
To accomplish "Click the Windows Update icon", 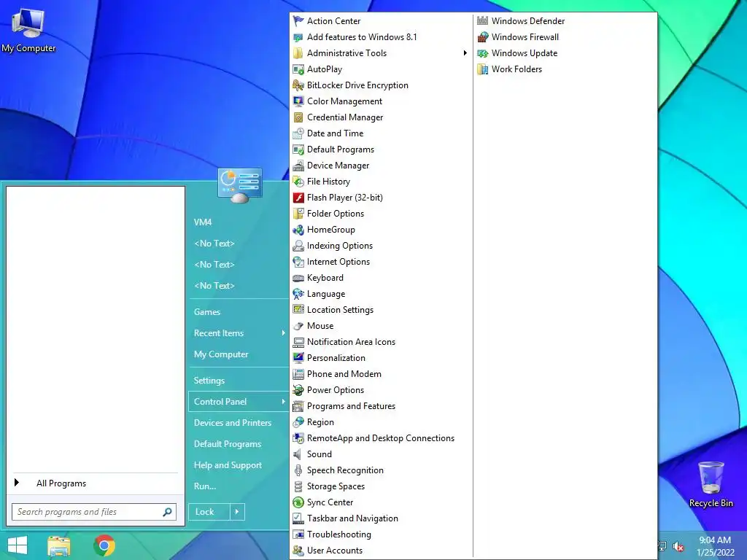I will (x=483, y=53).
